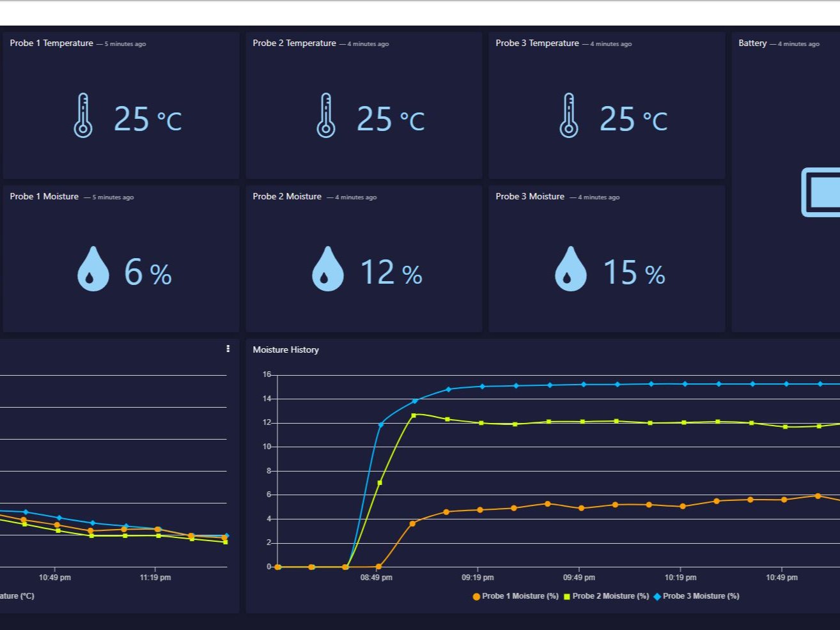Toggle Probe 3 Moisture series in the legend

tap(702, 595)
